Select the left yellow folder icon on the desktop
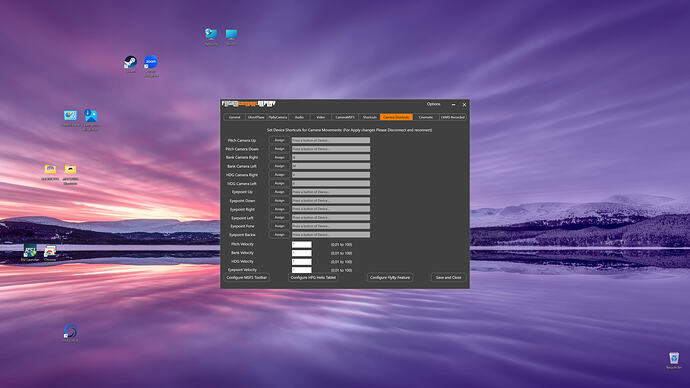 (x=50, y=169)
